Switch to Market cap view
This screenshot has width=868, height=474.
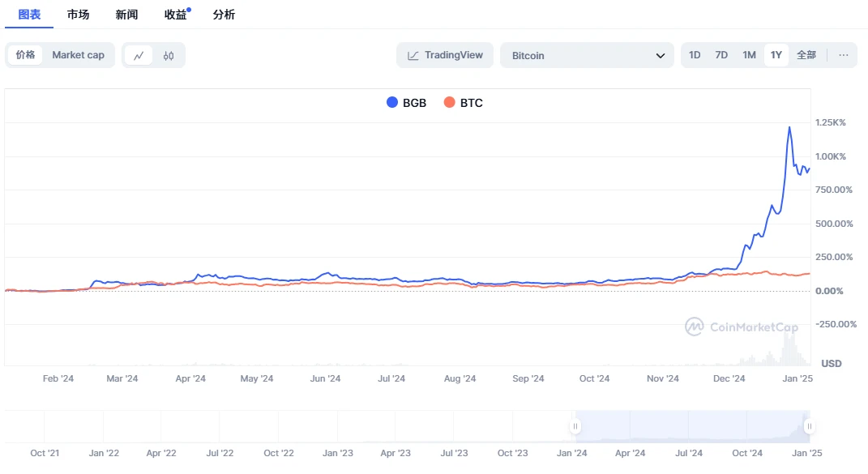click(79, 55)
